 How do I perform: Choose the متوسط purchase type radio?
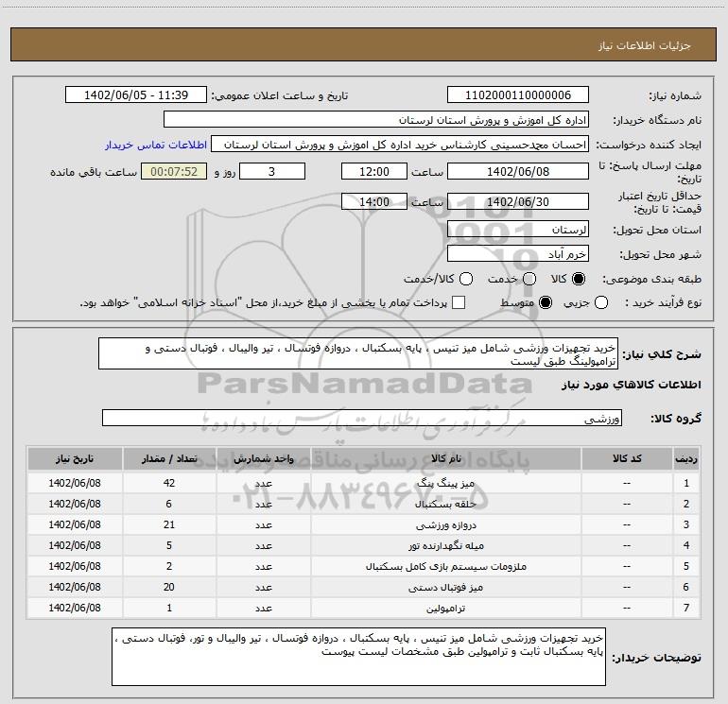(x=546, y=302)
